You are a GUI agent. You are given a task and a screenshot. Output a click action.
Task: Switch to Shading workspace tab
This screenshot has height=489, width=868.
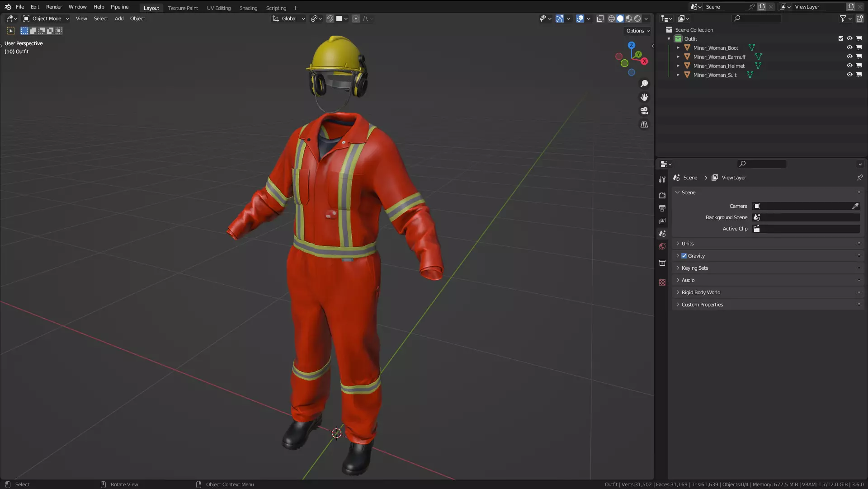tap(248, 8)
